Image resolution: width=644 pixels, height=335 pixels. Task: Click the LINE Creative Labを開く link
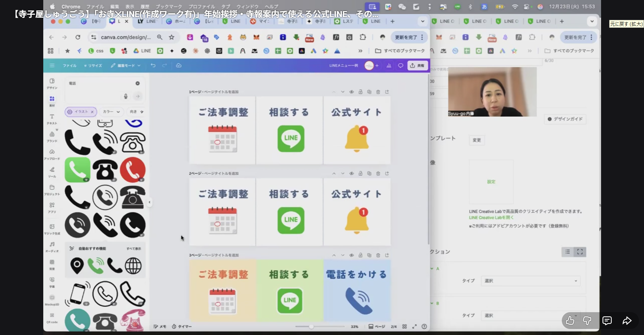pyautogui.click(x=491, y=218)
